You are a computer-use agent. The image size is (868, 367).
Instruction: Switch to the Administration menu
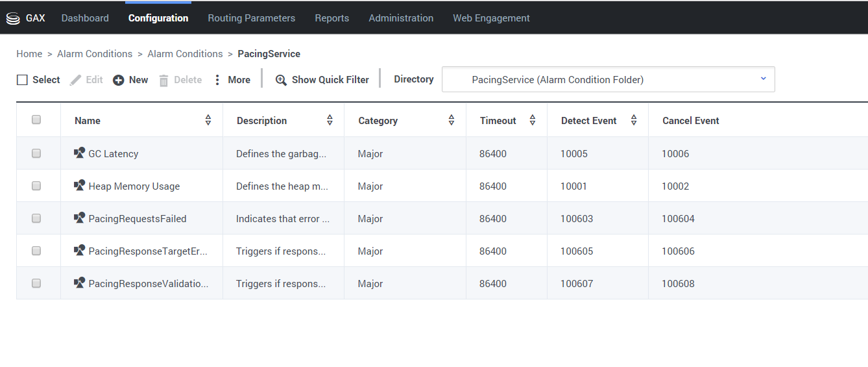[401, 18]
